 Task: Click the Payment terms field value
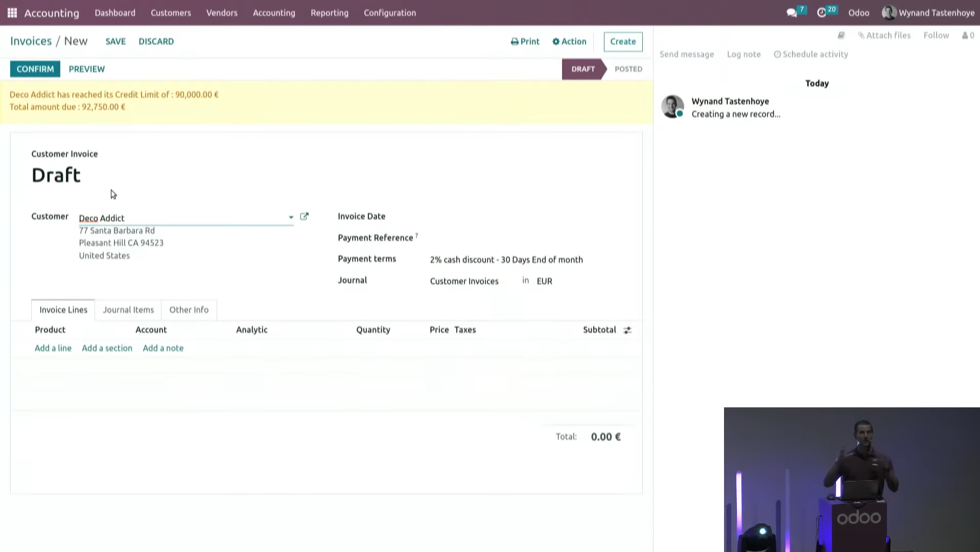[x=506, y=260]
